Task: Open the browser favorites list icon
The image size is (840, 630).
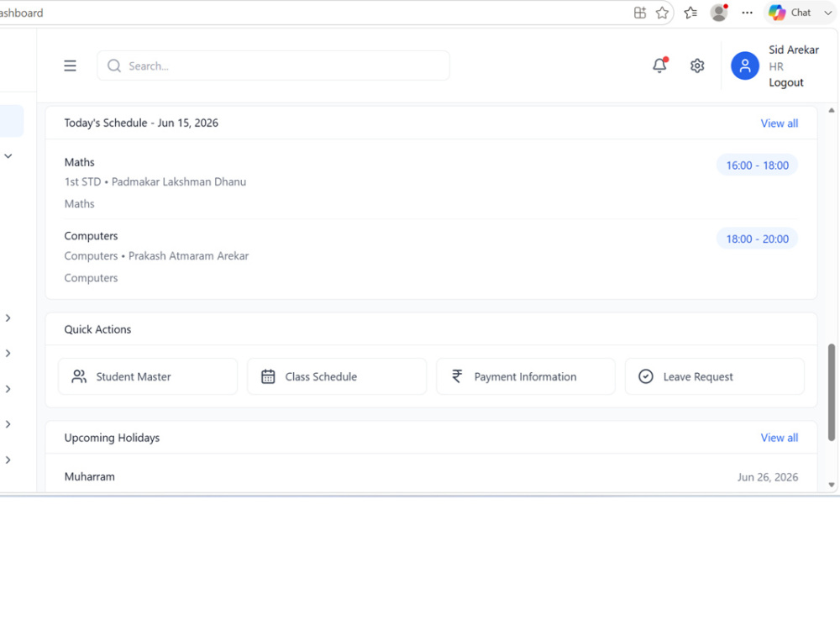Action: point(690,13)
